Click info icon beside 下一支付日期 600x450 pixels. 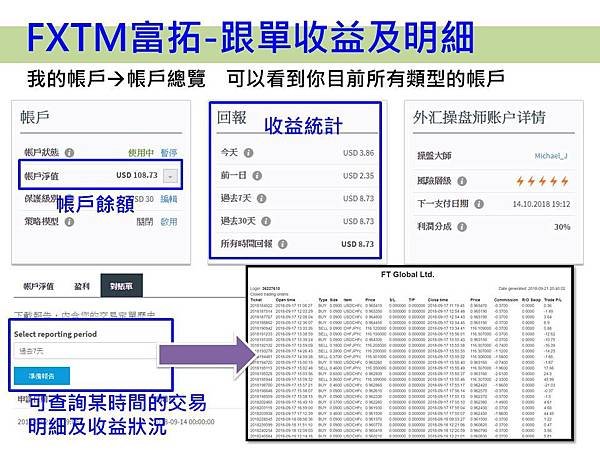click(479, 204)
